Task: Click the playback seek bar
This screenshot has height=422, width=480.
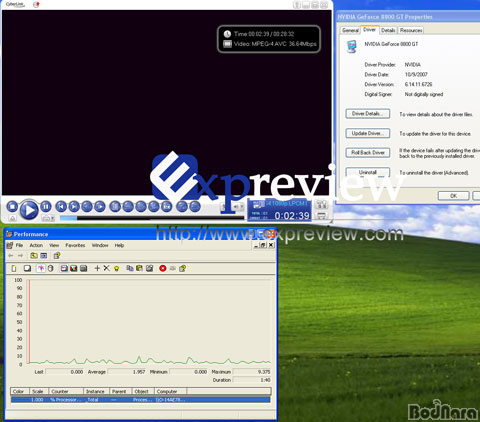Action: point(152,218)
